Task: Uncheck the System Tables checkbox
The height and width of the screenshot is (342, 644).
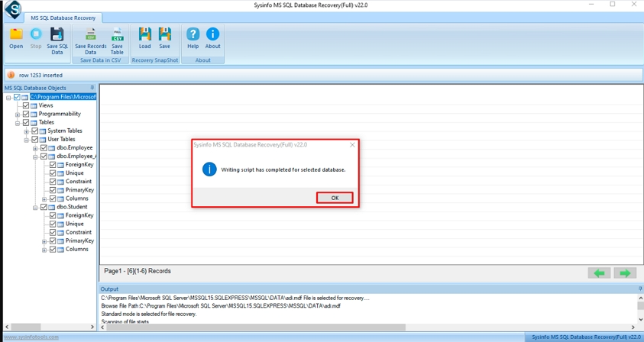Action: tap(34, 131)
